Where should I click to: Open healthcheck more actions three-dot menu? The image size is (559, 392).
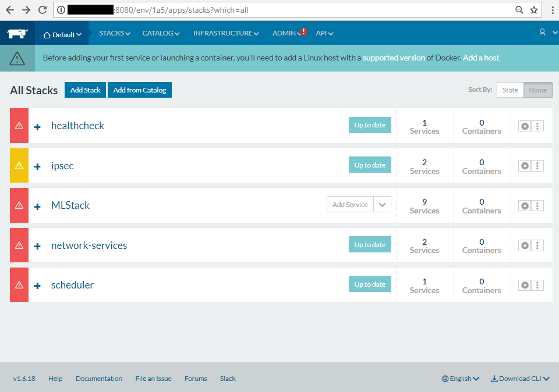(537, 126)
